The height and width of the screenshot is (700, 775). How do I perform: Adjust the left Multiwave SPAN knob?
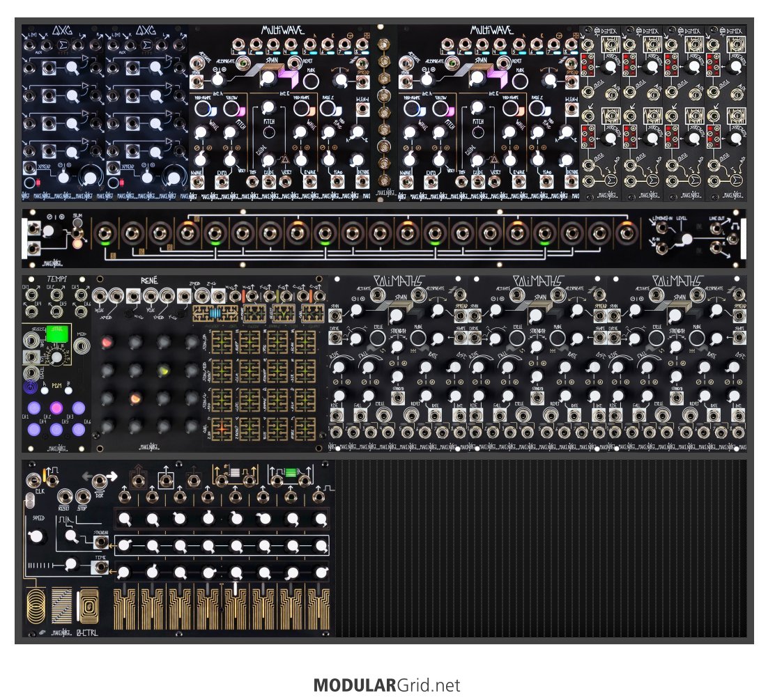(268, 77)
